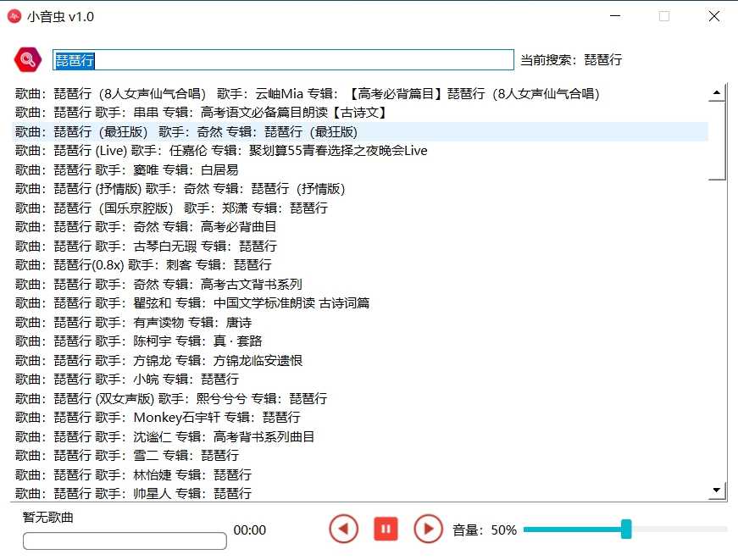Click the song progress bar
Image resolution: width=738 pixels, height=560 pixels.
(125, 541)
